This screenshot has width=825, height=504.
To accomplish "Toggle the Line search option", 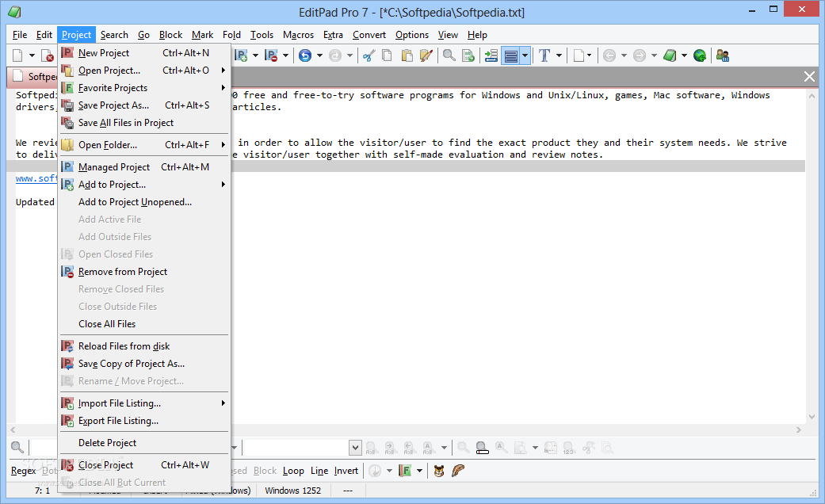I will [319, 471].
